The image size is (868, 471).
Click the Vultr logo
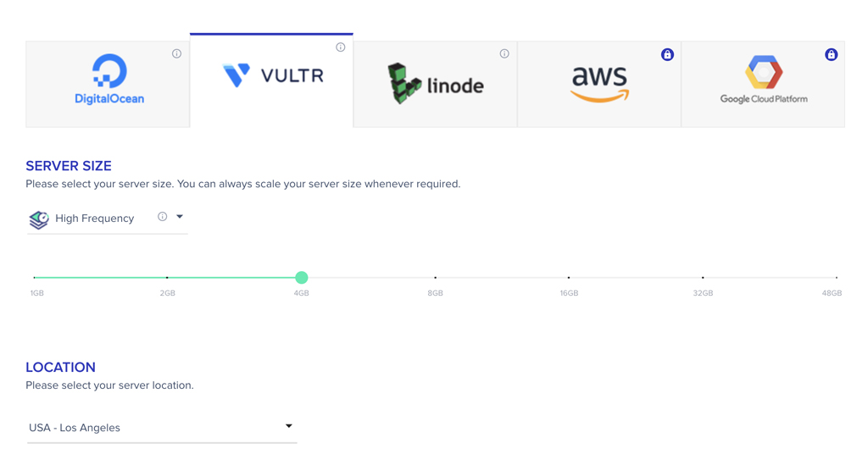(x=273, y=75)
